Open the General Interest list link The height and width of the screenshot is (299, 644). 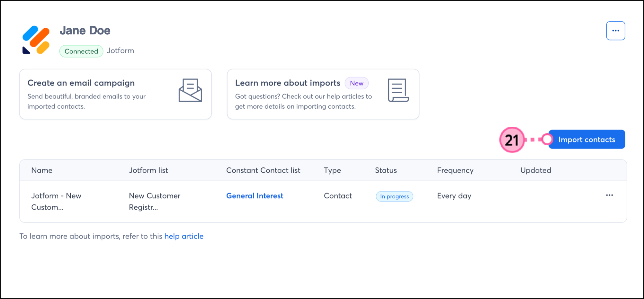[255, 196]
